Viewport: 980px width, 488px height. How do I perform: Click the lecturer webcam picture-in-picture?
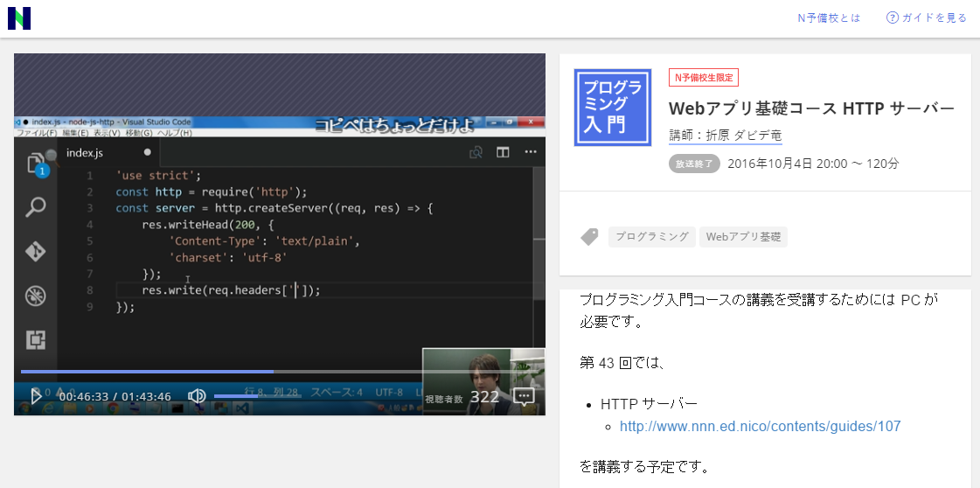483,381
